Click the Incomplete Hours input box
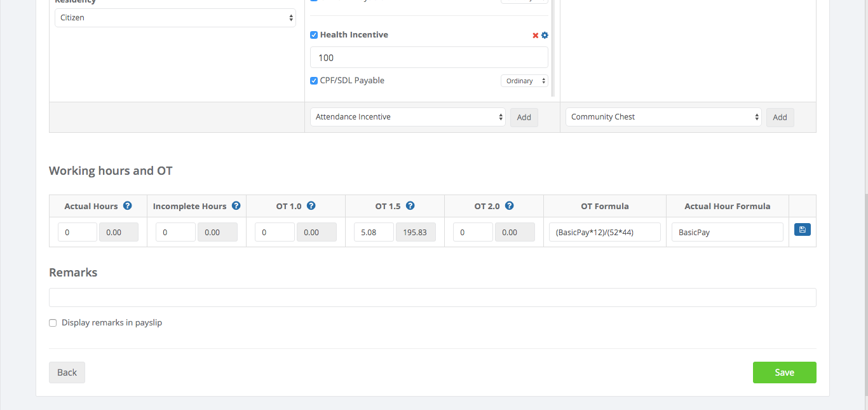The image size is (868, 410). click(175, 232)
